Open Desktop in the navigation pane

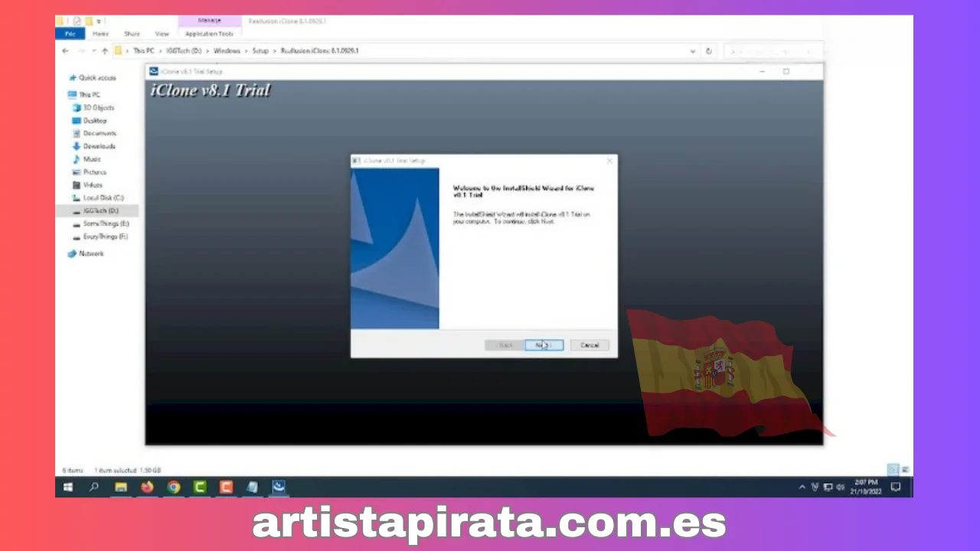pyautogui.click(x=95, y=121)
